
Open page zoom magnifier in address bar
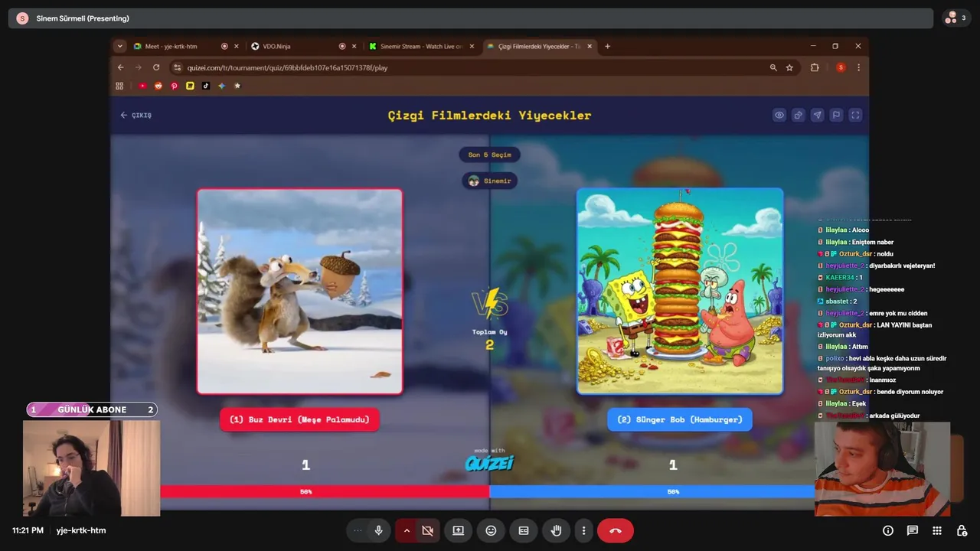tap(773, 67)
